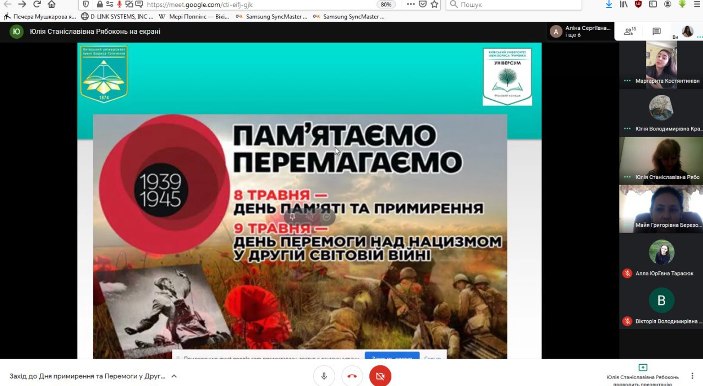
Task: Expand meeting details chevron beside meeting title
Action: click(x=174, y=376)
